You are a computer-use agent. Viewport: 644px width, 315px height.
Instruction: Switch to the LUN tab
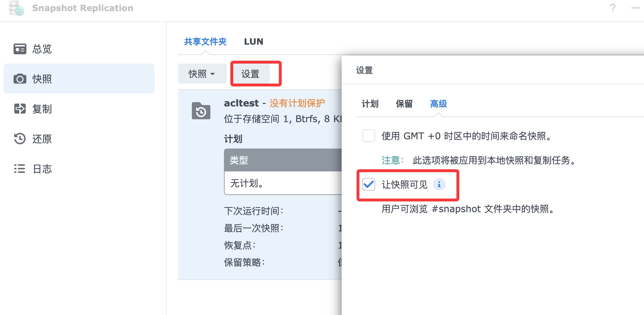(x=254, y=42)
